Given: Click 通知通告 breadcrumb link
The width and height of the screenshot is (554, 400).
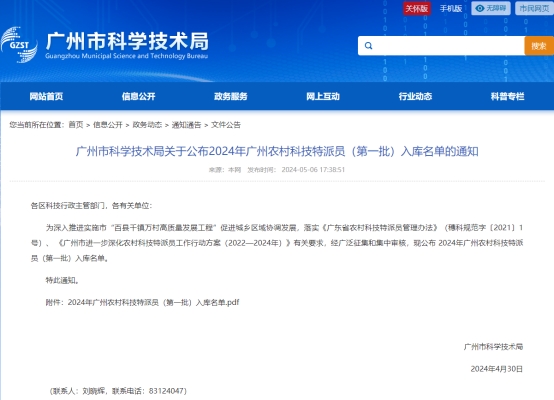Looking at the screenshot, I should (x=186, y=125).
